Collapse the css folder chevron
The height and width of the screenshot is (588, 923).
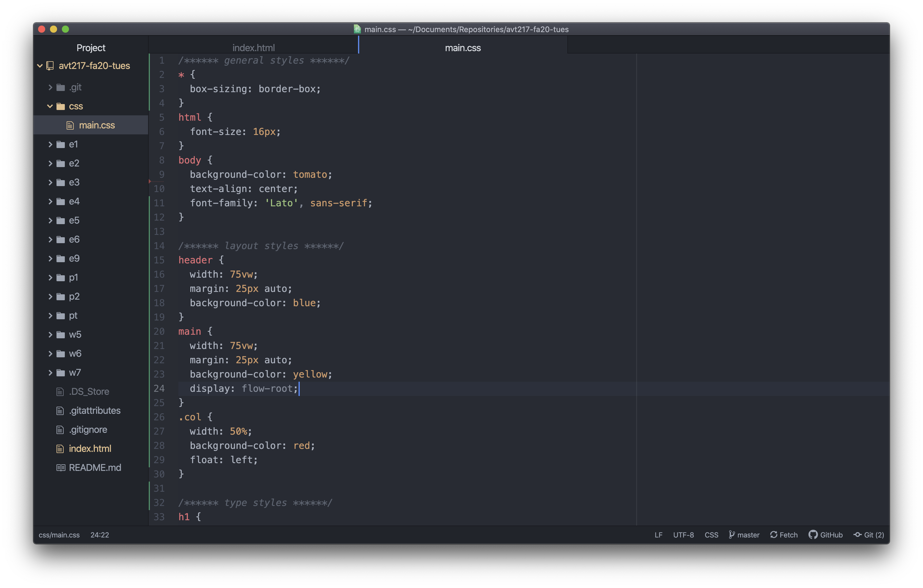pos(50,106)
